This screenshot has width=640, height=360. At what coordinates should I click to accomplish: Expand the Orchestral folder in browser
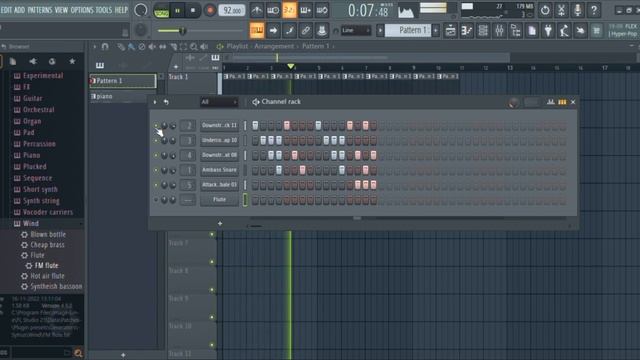tap(38, 110)
